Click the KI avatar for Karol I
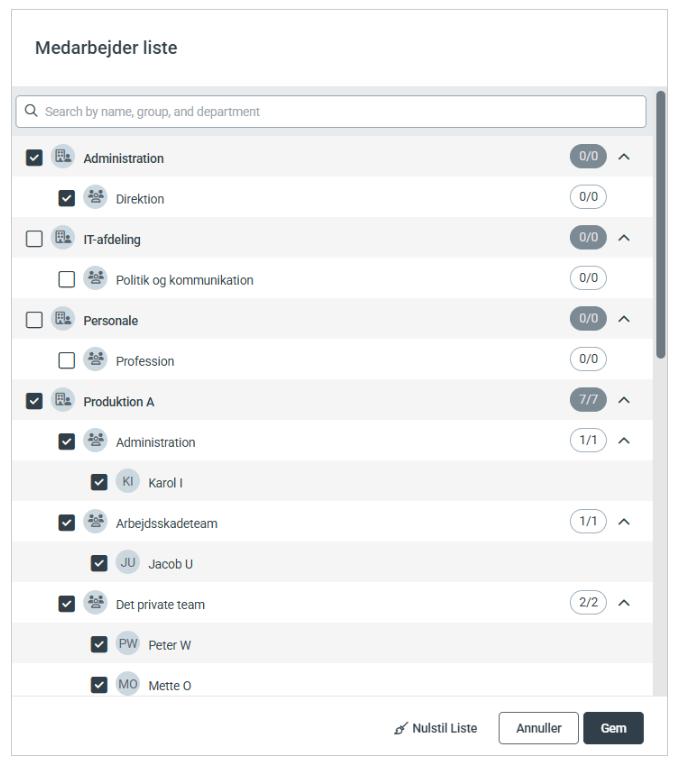 click(x=128, y=481)
